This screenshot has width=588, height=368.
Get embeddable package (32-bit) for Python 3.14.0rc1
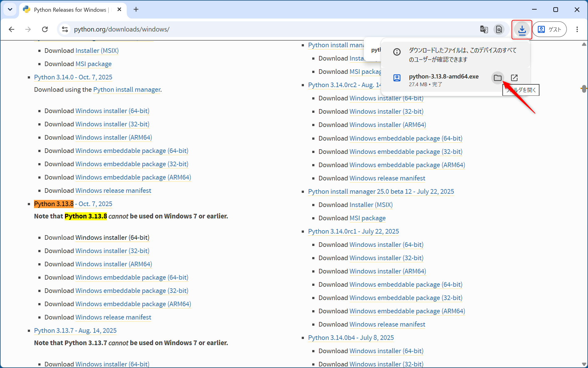coord(406,298)
